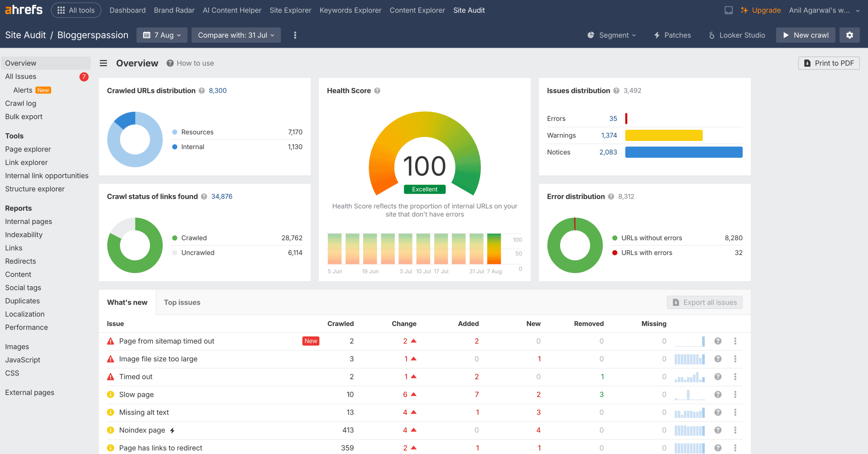Show help for Health Score

(377, 91)
